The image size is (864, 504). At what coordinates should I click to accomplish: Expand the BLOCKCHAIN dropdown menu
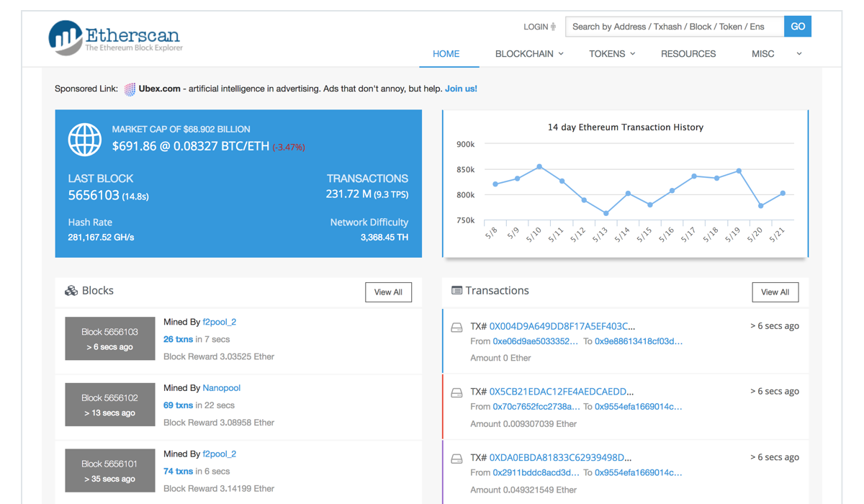[529, 54]
